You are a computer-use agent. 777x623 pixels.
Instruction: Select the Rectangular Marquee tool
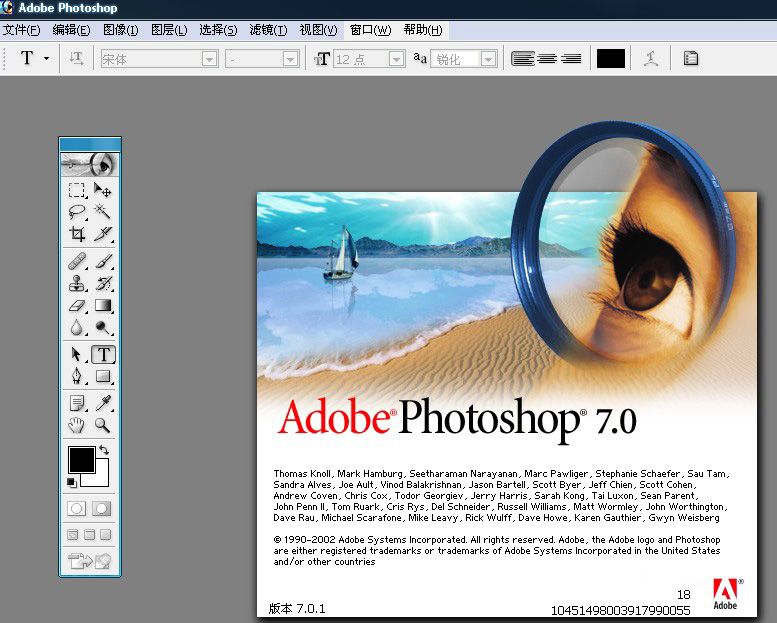click(x=76, y=190)
